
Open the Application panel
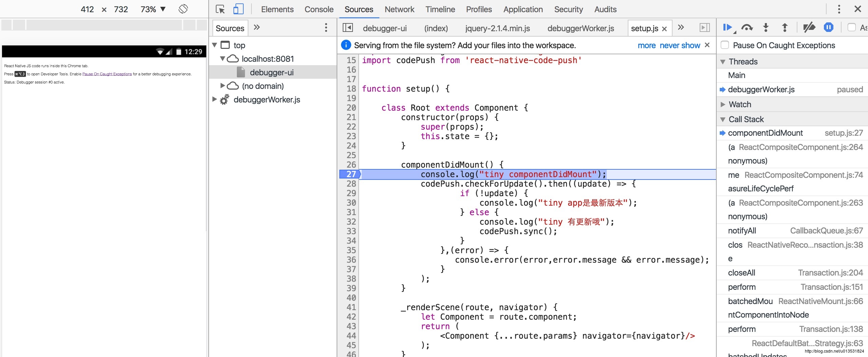523,9
